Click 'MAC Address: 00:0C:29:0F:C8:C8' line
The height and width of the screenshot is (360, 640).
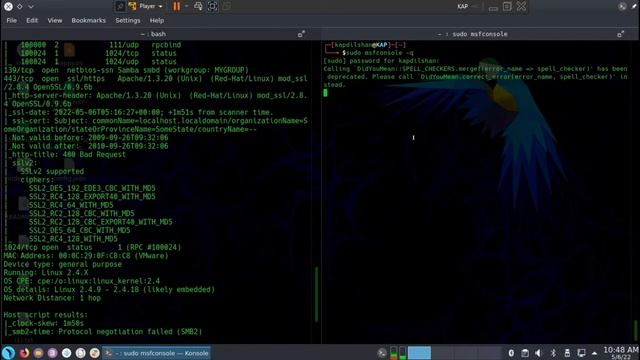click(86, 256)
